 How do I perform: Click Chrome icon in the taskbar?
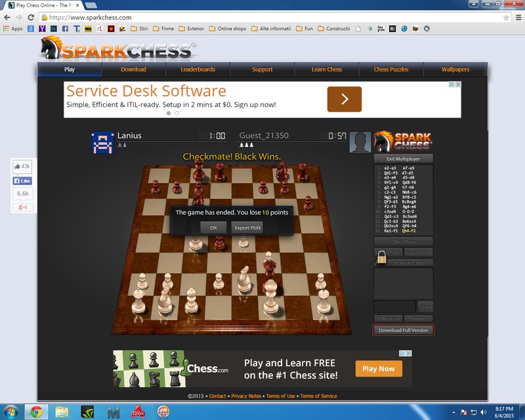tap(37, 412)
